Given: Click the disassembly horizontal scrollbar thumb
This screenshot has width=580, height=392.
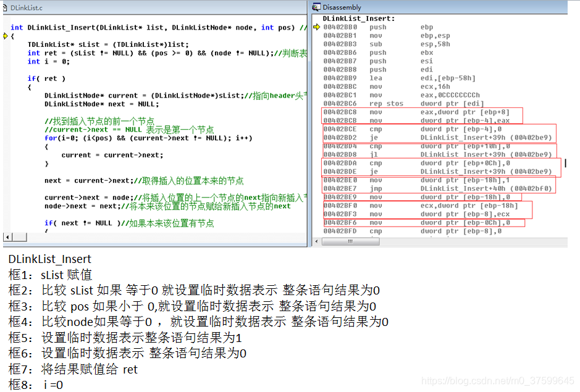Looking at the screenshot, I should pos(350,241).
